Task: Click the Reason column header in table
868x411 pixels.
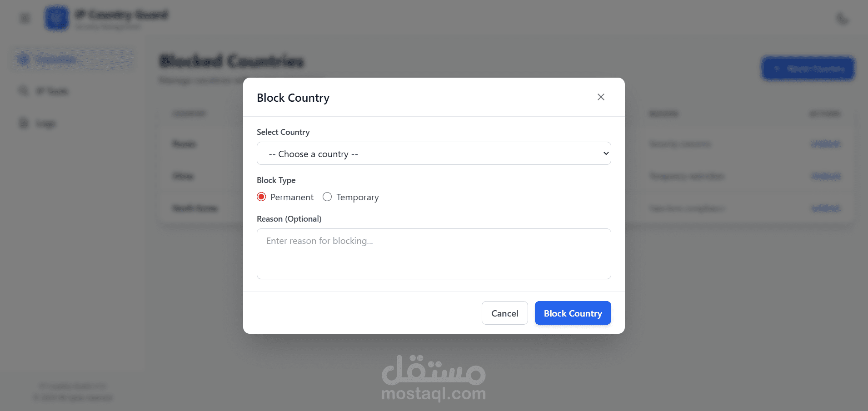Action: 663,114
